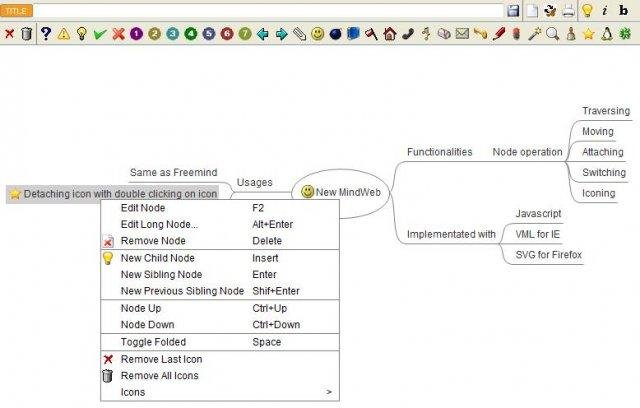
Task: Add the yellow warning triangle icon
Action: click(64, 33)
